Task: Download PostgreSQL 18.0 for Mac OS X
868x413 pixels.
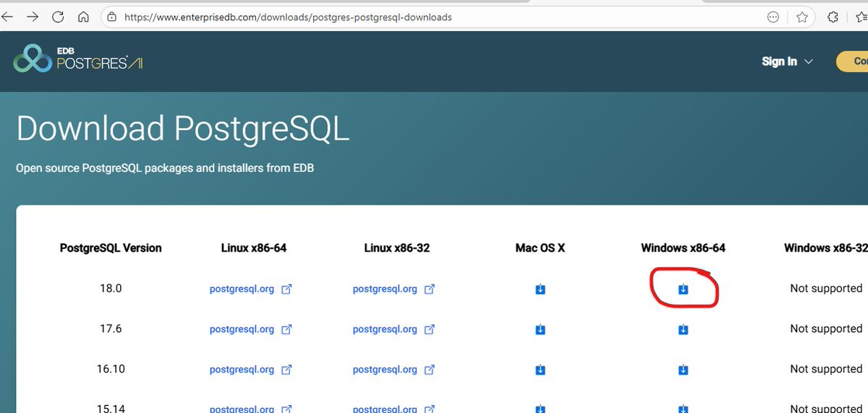Action: point(540,289)
